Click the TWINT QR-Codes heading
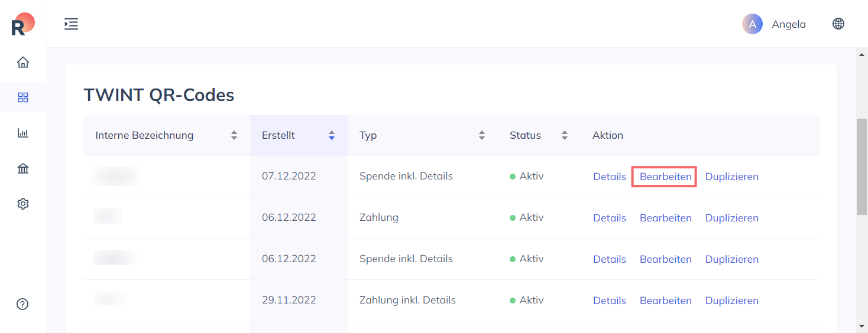This screenshot has height=333, width=868. [159, 94]
